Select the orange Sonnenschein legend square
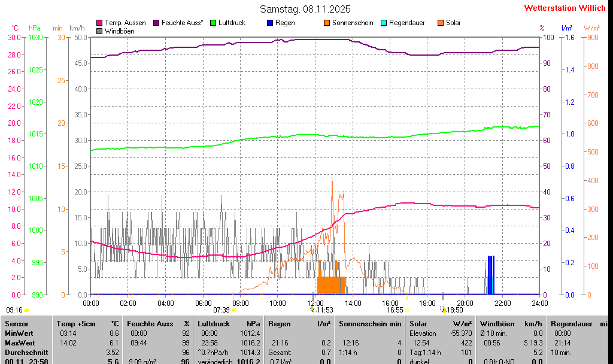613x364 pixels. coord(327,23)
